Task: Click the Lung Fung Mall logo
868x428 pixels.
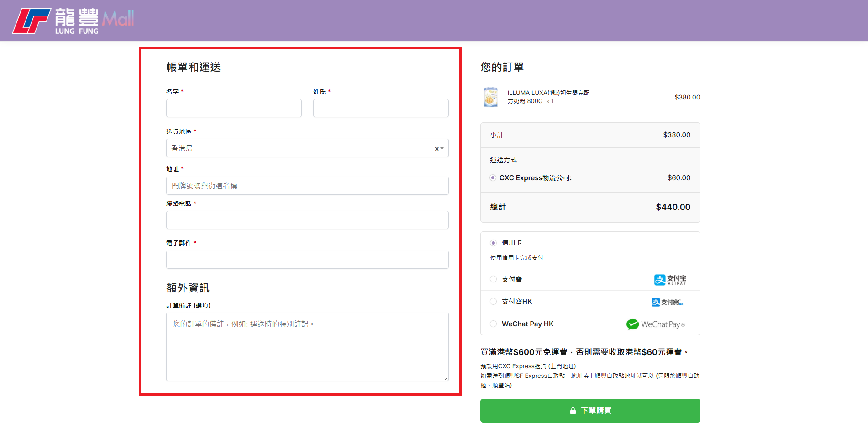Action: click(x=73, y=21)
